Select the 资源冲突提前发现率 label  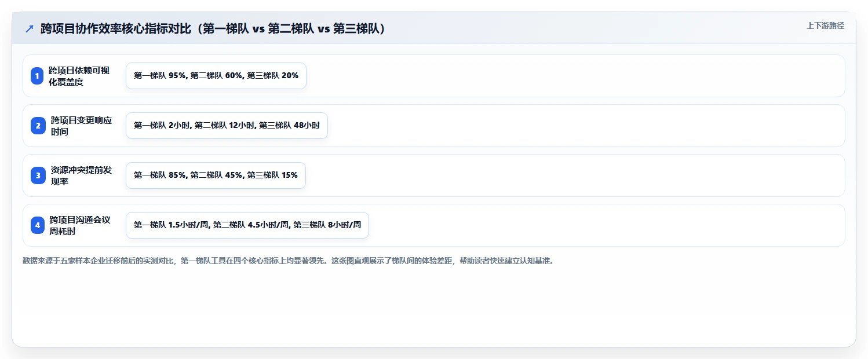[81, 175]
